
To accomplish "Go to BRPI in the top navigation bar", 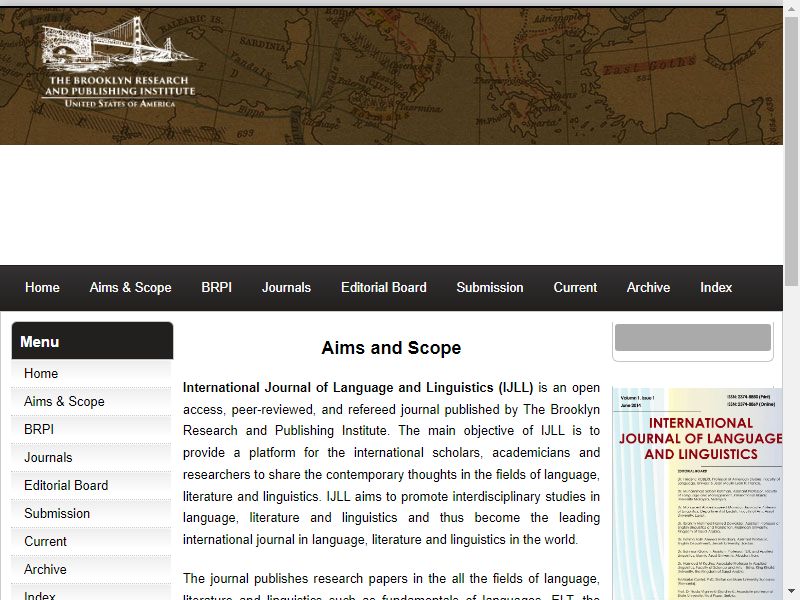I will click(x=216, y=288).
